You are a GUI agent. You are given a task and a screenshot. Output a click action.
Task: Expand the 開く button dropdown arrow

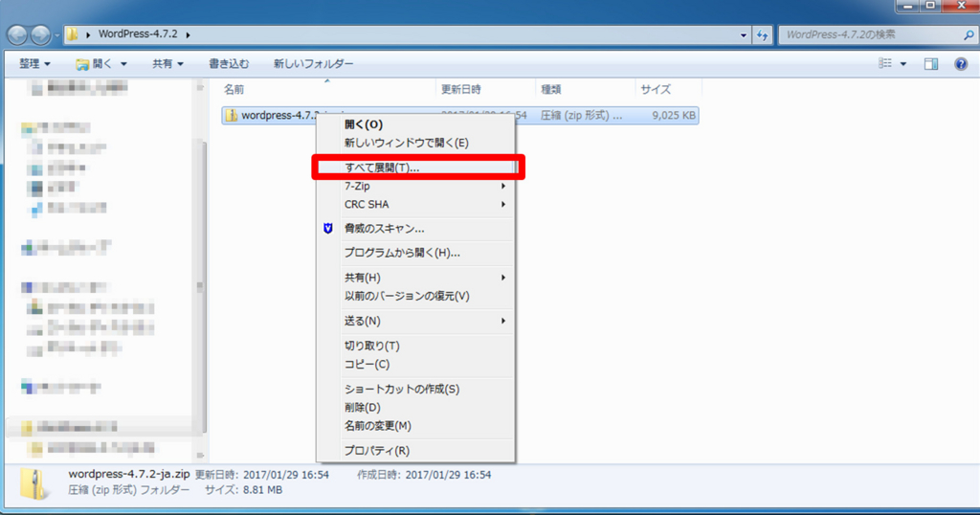123,64
